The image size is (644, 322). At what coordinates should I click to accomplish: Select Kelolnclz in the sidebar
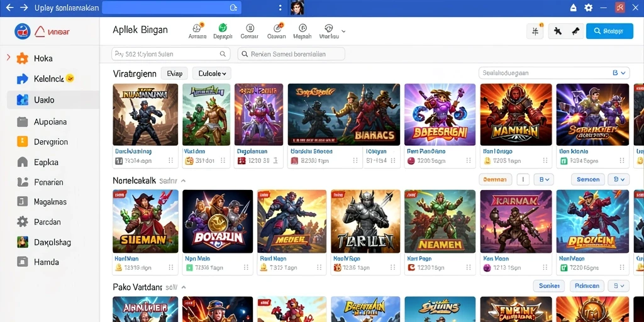48,79
